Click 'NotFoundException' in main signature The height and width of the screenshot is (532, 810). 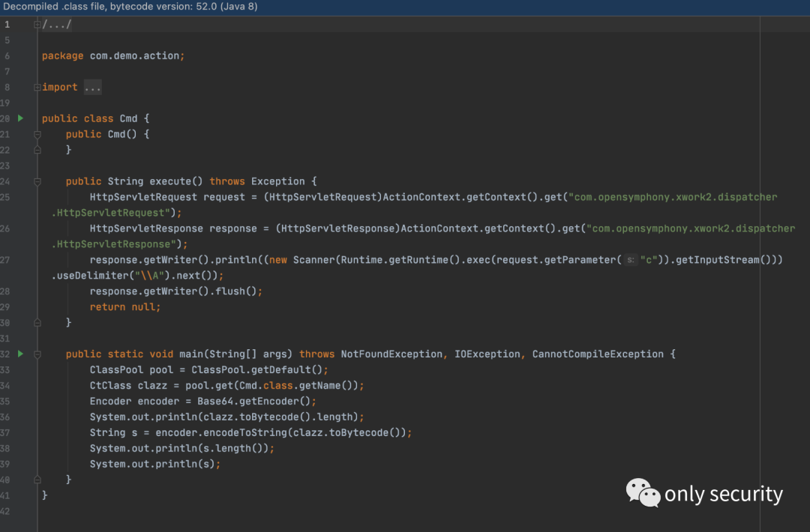(391, 354)
